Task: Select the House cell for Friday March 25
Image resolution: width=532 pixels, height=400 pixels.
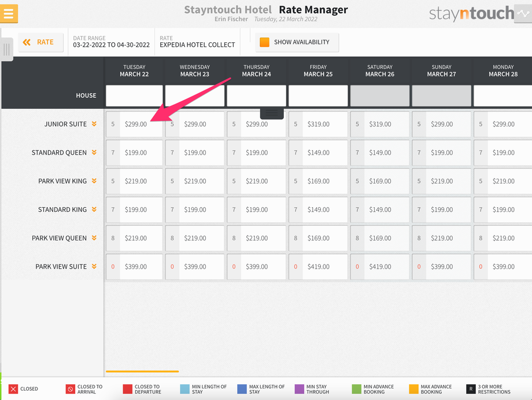Action: click(x=318, y=96)
